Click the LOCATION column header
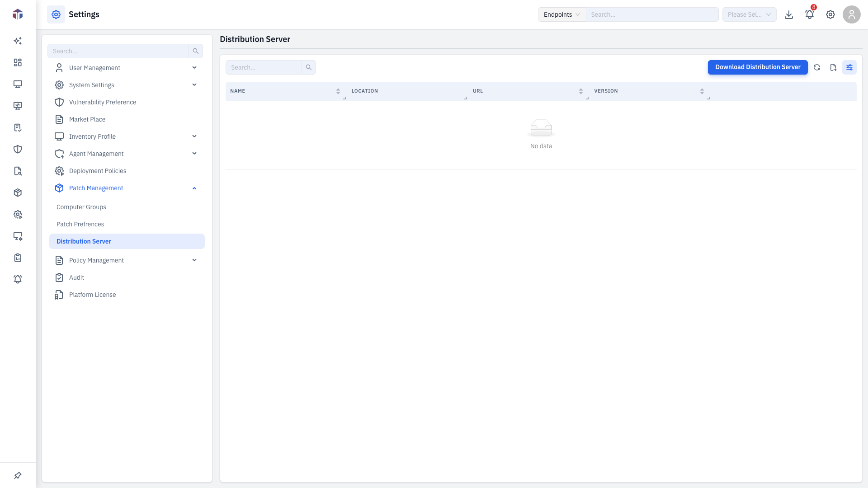 364,91
